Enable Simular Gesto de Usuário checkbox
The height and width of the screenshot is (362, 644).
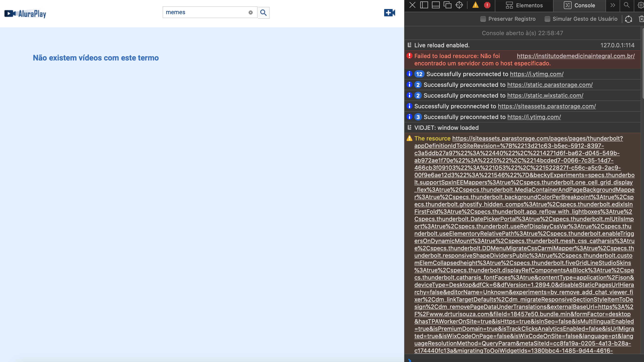[x=547, y=19]
